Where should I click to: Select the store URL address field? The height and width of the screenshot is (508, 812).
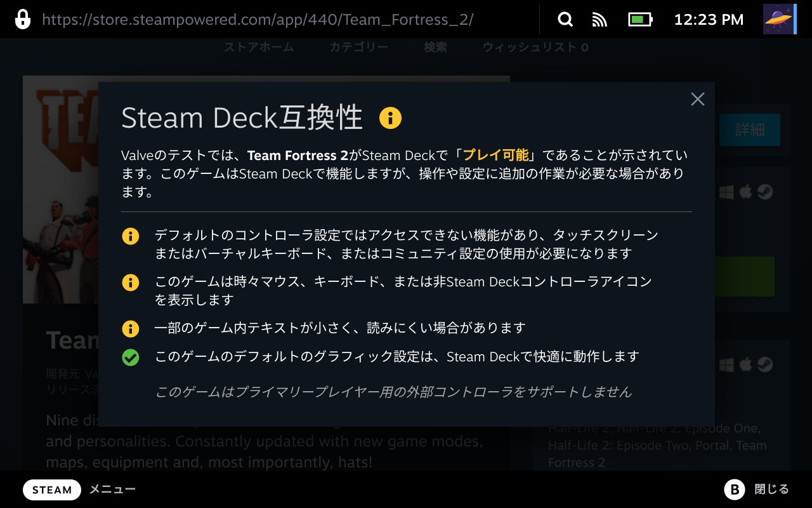tap(258, 19)
